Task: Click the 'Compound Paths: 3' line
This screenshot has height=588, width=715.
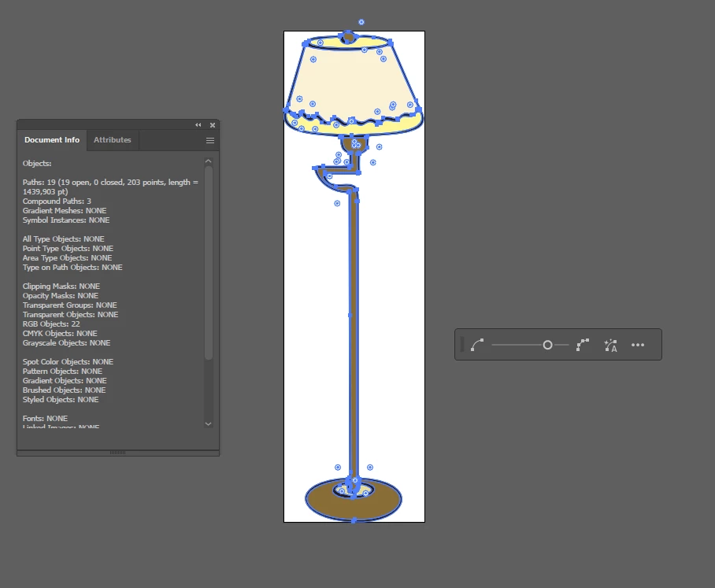Action: [57, 201]
